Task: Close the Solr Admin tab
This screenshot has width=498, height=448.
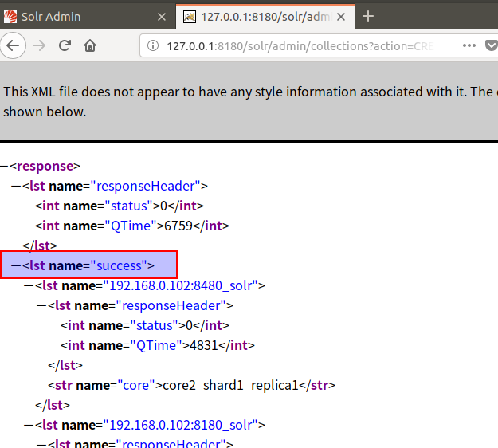Action: (x=162, y=17)
